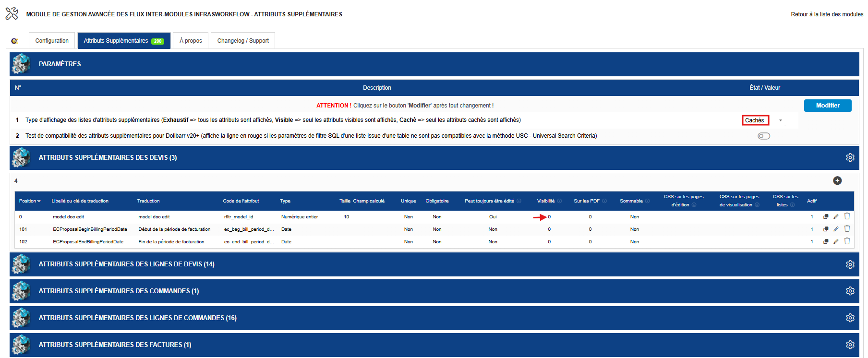The height and width of the screenshot is (358, 868).
Task: Toggle the Dolibarr v20+ compatibility test switch
Action: pos(764,136)
